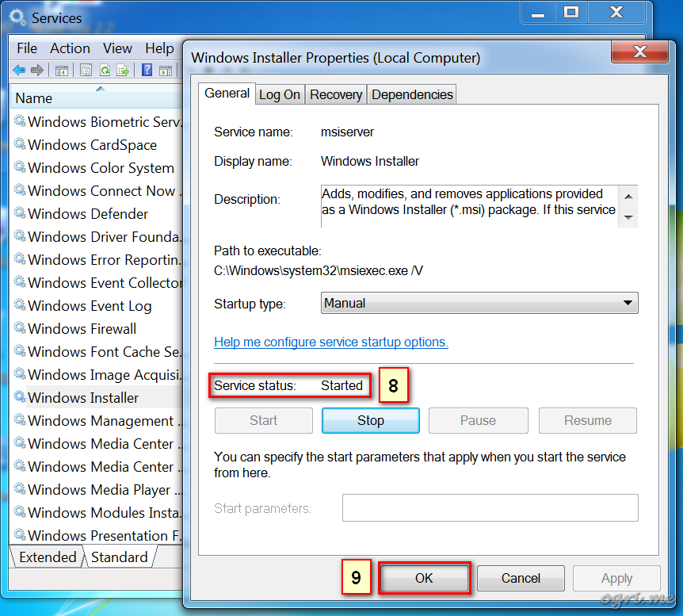Image resolution: width=683 pixels, height=616 pixels.
Task: Sort services by Name column header
Action: click(x=97, y=98)
